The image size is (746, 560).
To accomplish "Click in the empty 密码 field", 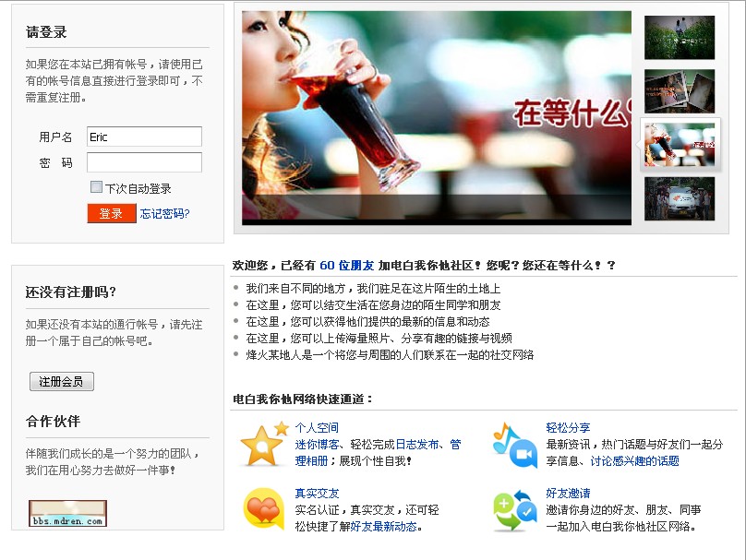I will pyautogui.click(x=144, y=162).
